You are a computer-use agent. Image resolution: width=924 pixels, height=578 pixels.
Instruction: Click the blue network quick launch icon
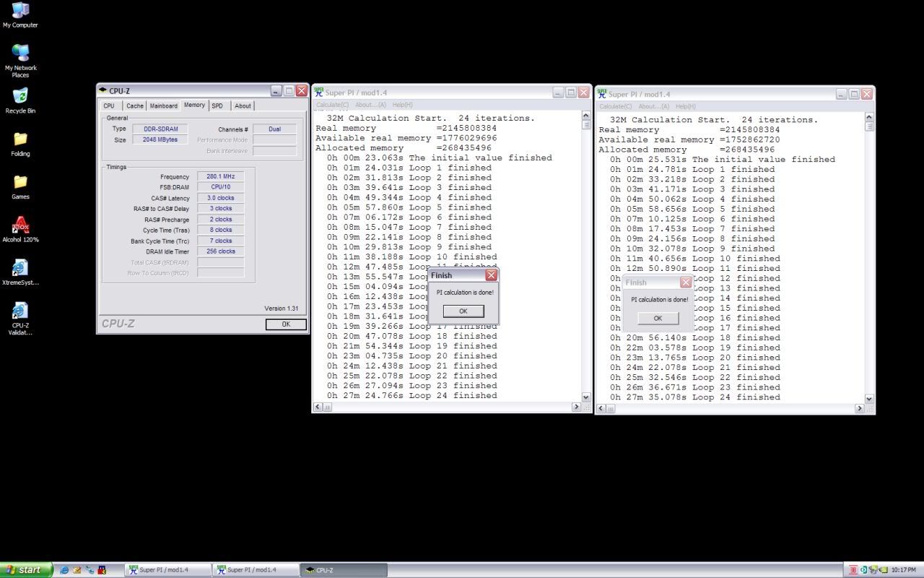[90, 570]
